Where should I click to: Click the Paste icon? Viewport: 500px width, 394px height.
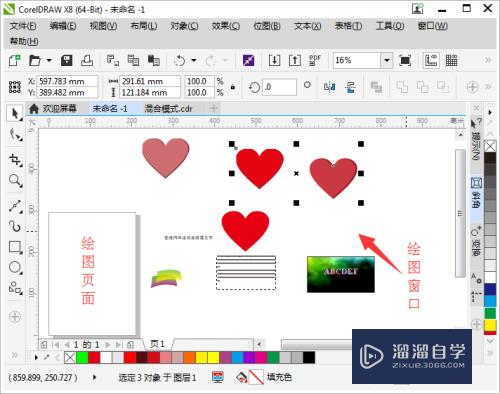click(154, 60)
